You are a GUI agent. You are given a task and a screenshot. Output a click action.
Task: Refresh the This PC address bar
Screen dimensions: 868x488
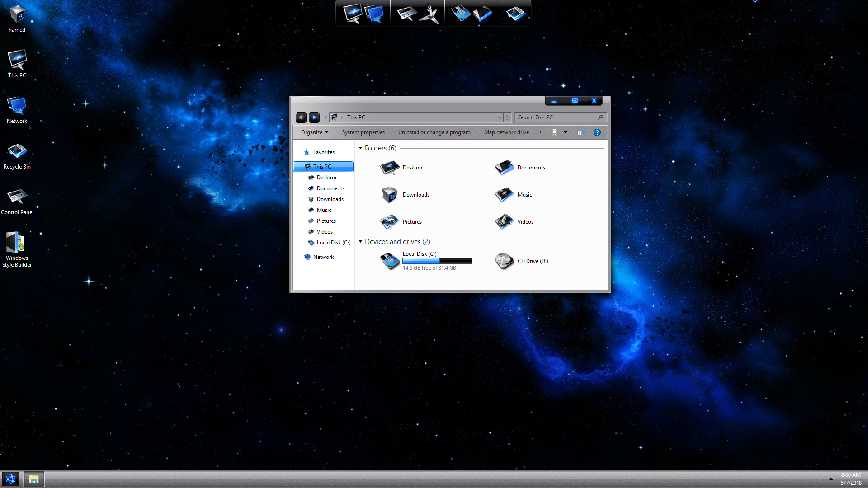507,117
